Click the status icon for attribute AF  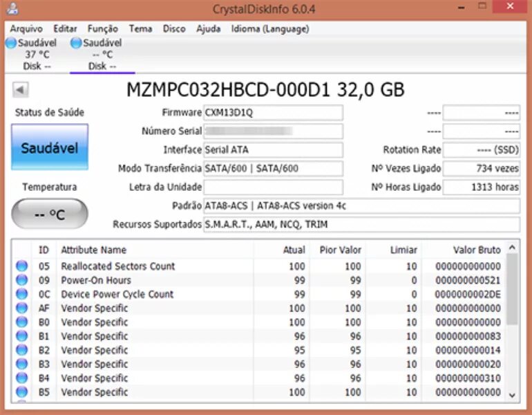[21, 308]
